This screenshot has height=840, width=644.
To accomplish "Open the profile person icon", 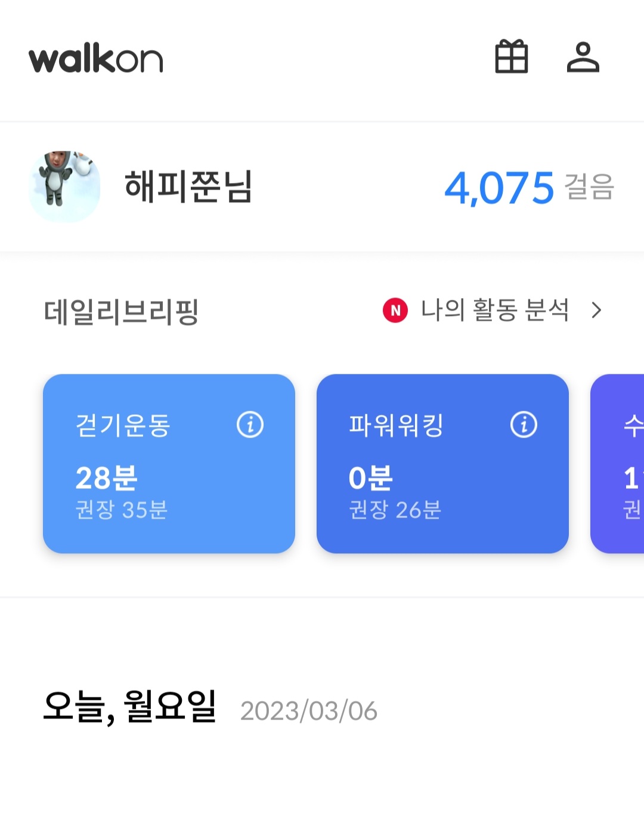I will 583,57.
